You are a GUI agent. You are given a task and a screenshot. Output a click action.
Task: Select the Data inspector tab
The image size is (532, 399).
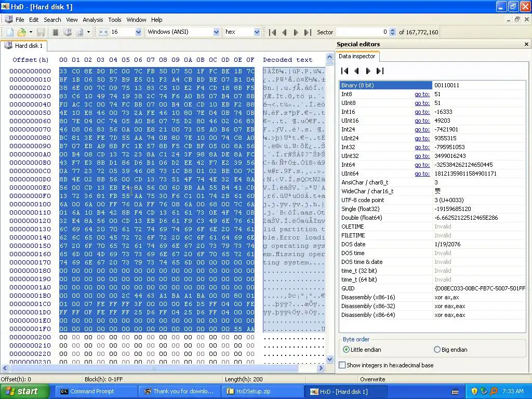coord(357,56)
